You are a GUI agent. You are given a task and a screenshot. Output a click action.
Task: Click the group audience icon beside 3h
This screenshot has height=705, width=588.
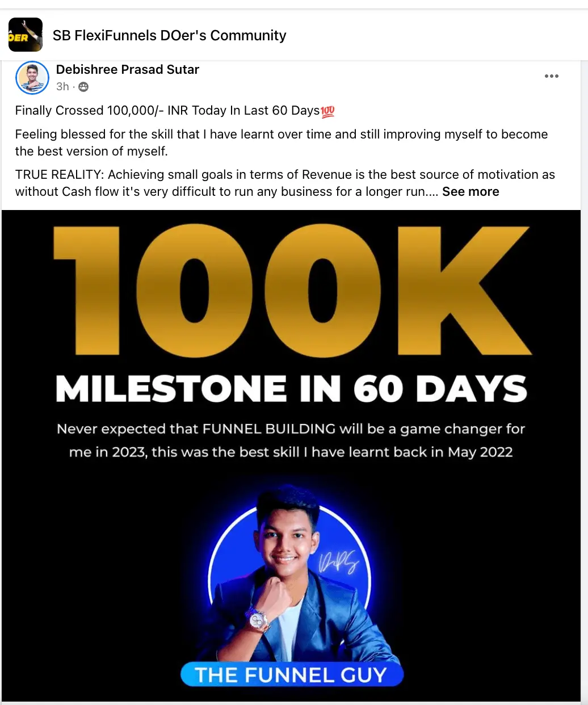[83, 87]
